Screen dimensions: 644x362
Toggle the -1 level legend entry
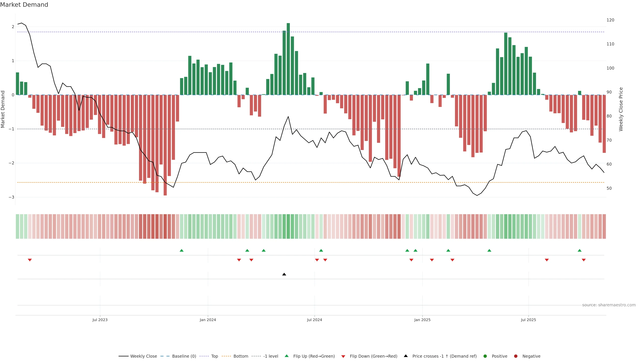pyautogui.click(x=271, y=356)
